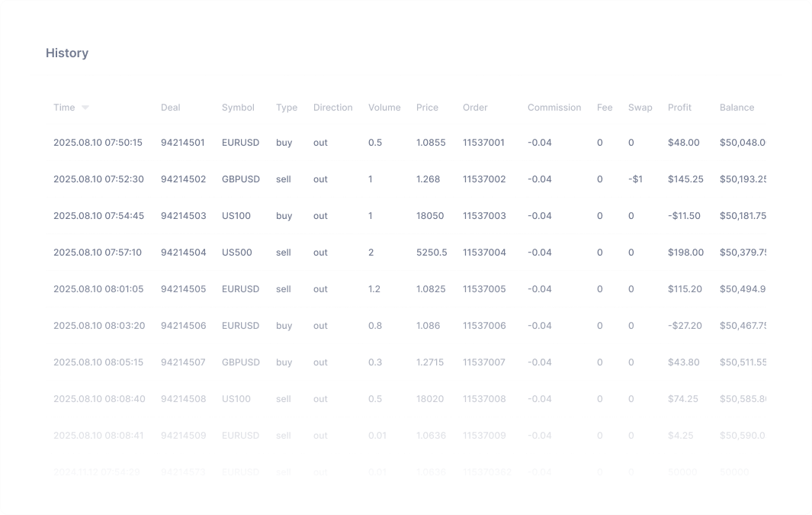Viewport: 812px width, 515px height.
Task: Click the -$1 swap value
Action: point(636,179)
